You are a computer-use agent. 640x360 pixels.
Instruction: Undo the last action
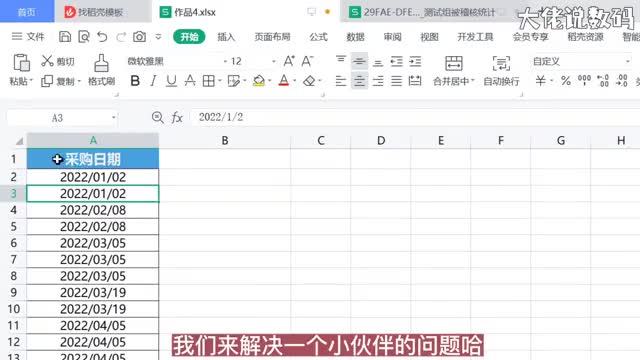[x=102, y=37]
